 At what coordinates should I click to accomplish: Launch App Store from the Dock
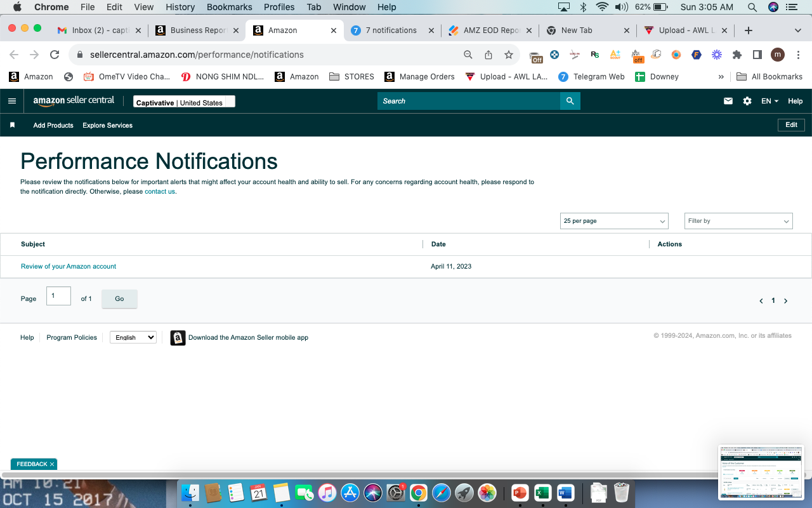pos(350,492)
